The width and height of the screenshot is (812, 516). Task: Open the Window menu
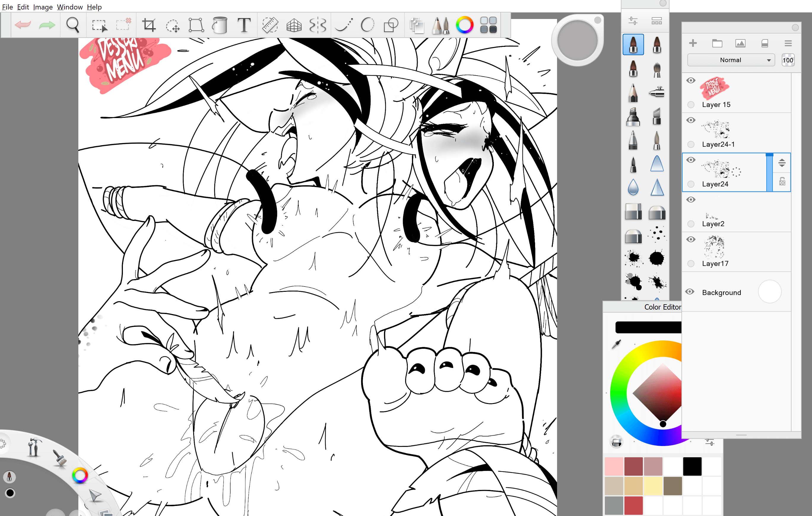pos(69,7)
